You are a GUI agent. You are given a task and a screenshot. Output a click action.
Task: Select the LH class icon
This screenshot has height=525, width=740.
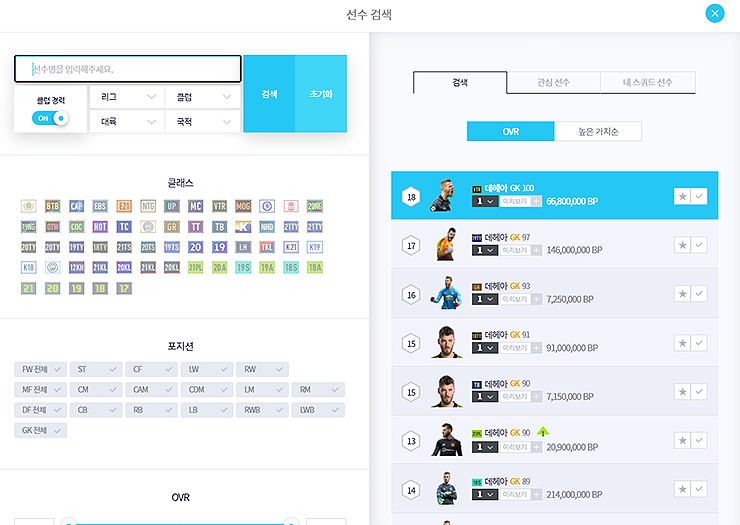243,247
